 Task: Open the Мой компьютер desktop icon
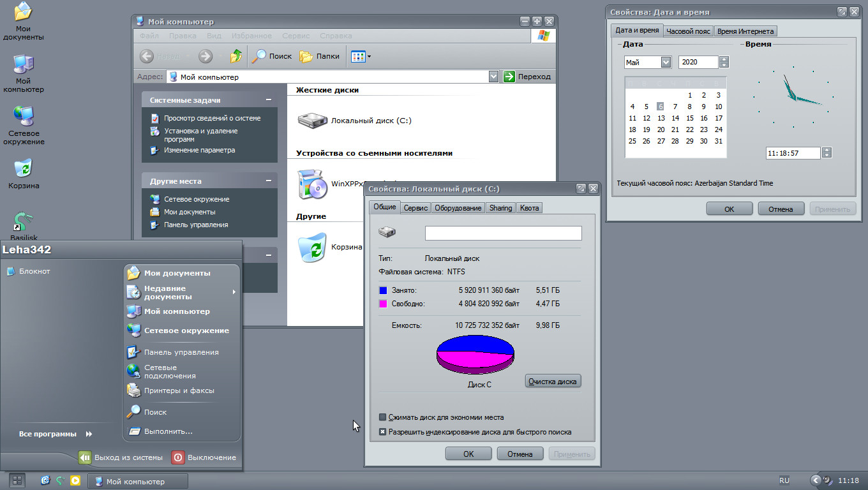pyautogui.click(x=24, y=73)
